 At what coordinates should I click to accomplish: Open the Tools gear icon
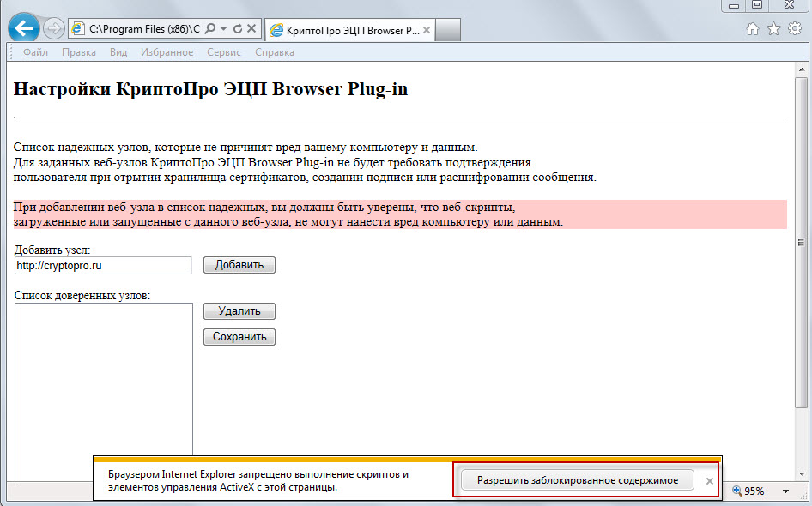(792, 29)
